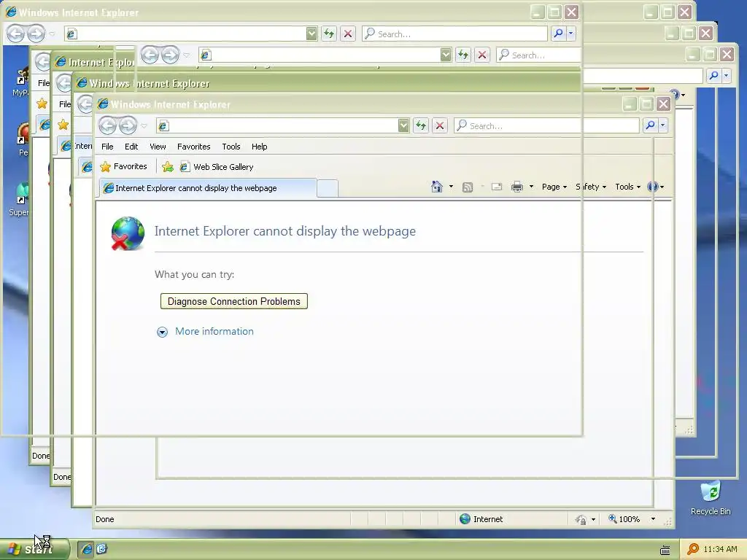Open View menu in front window

coord(158,147)
